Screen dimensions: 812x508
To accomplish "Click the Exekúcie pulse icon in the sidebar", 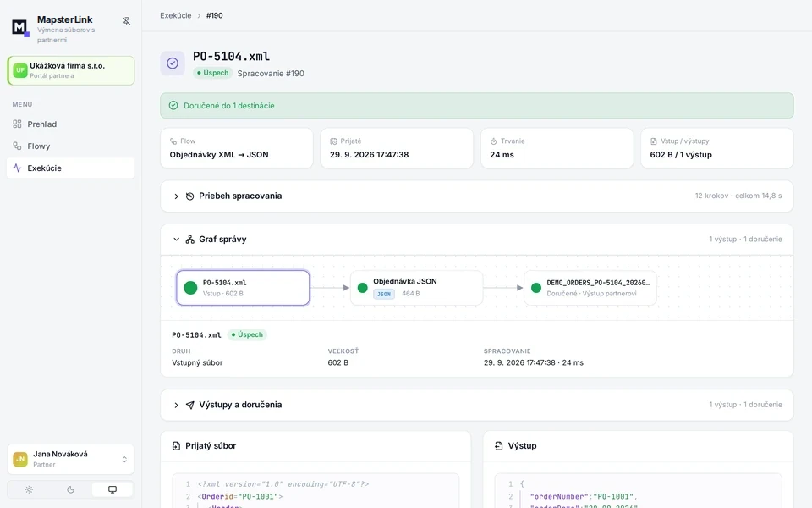I will 17,168.
